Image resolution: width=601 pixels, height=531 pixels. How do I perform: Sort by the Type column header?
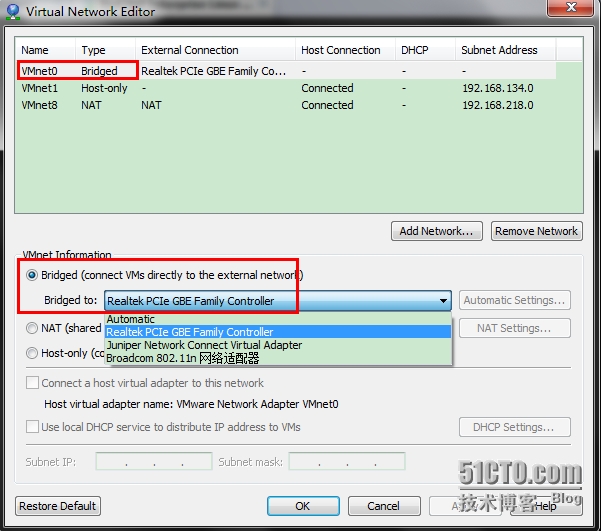point(105,50)
